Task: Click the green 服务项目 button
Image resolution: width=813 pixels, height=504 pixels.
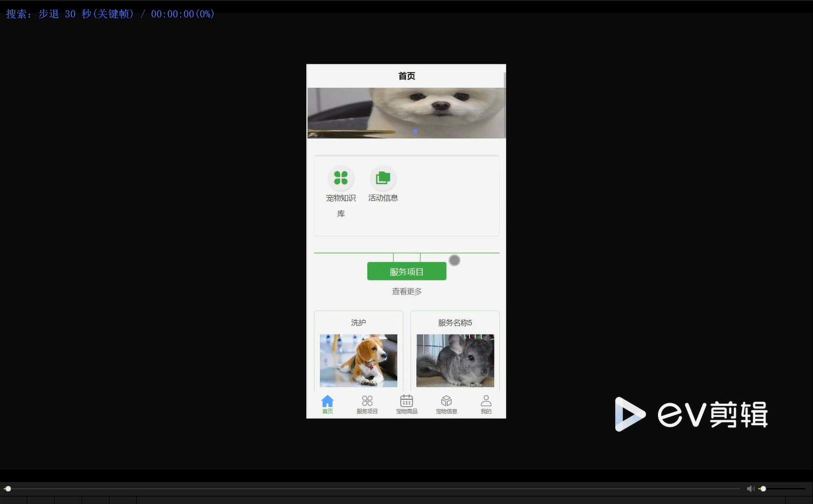Action: 406,271
